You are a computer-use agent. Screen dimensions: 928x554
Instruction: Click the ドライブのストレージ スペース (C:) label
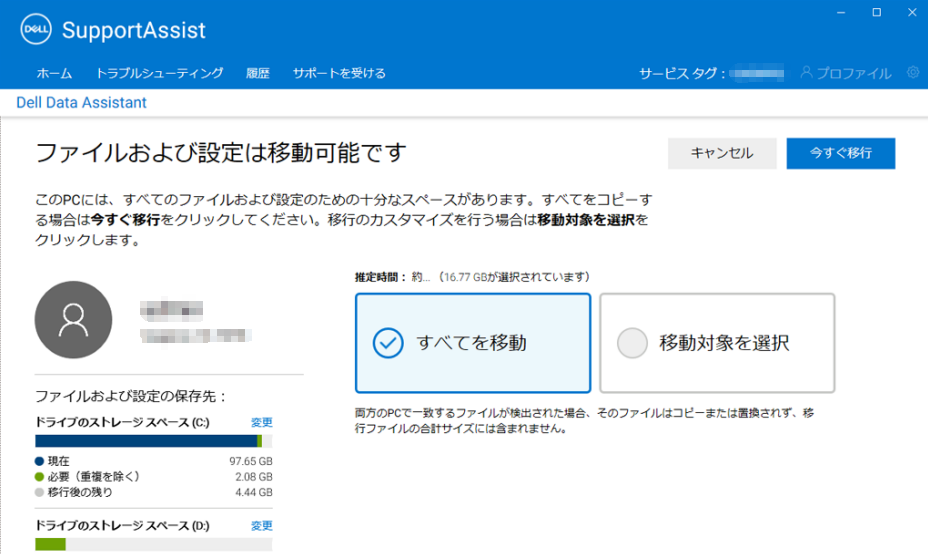(123, 422)
